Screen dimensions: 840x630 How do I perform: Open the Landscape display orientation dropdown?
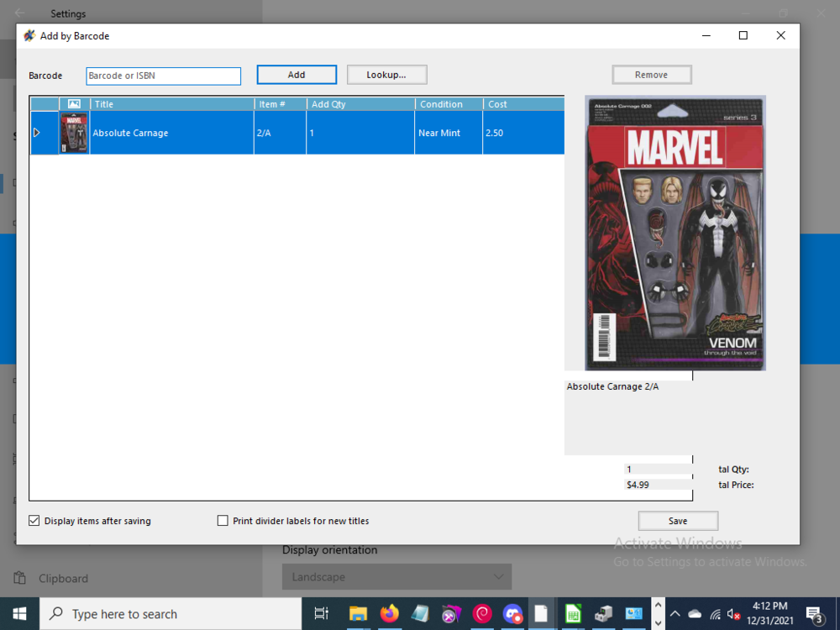(x=396, y=576)
